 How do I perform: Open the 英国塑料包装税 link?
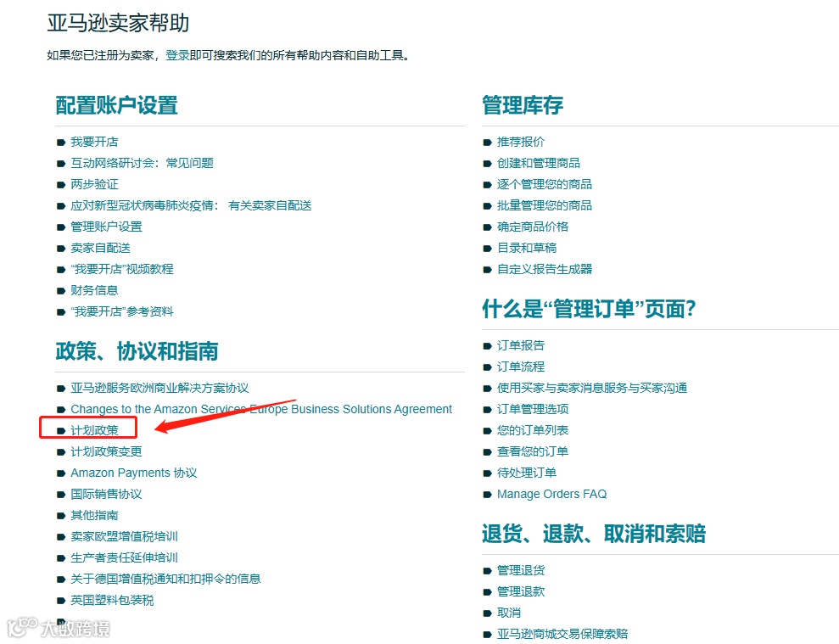[112, 600]
